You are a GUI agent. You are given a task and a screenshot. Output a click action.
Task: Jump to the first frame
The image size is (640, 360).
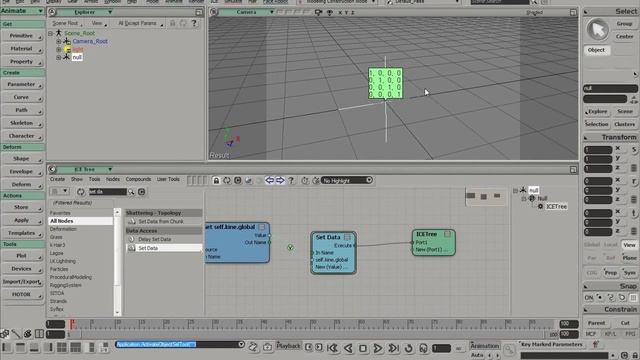point(333,348)
